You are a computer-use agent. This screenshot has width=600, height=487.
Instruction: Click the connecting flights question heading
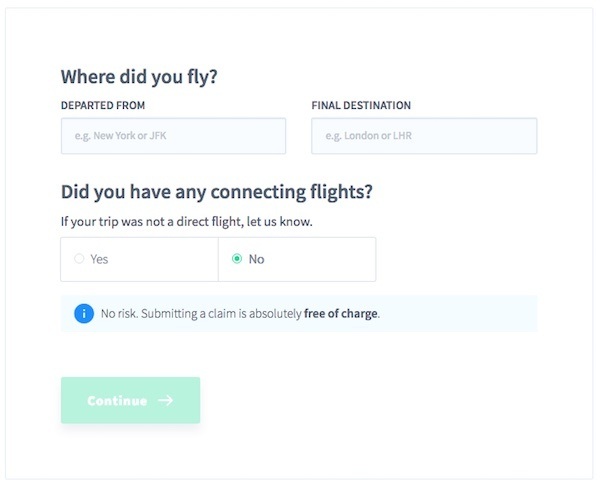tap(217, 192)
